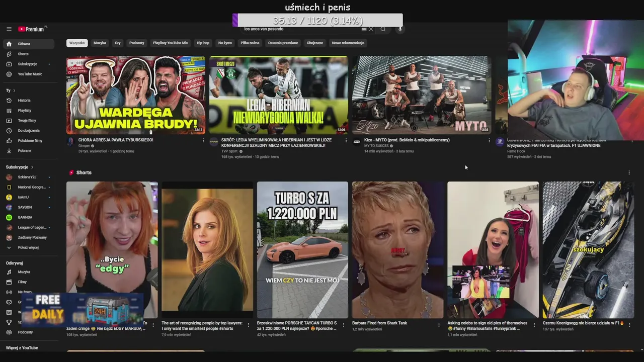
Task: Open SAYGON channel subscription
Action: 29,207
